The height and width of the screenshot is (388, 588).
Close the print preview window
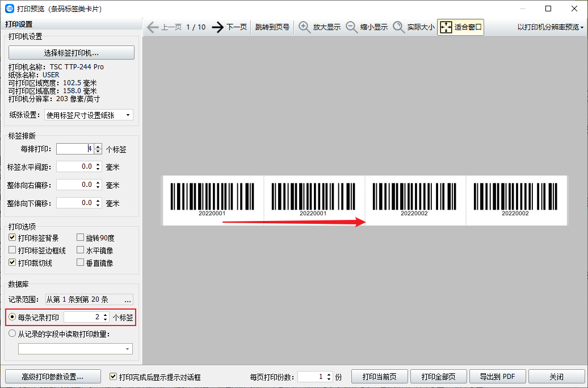pos(574,9)
